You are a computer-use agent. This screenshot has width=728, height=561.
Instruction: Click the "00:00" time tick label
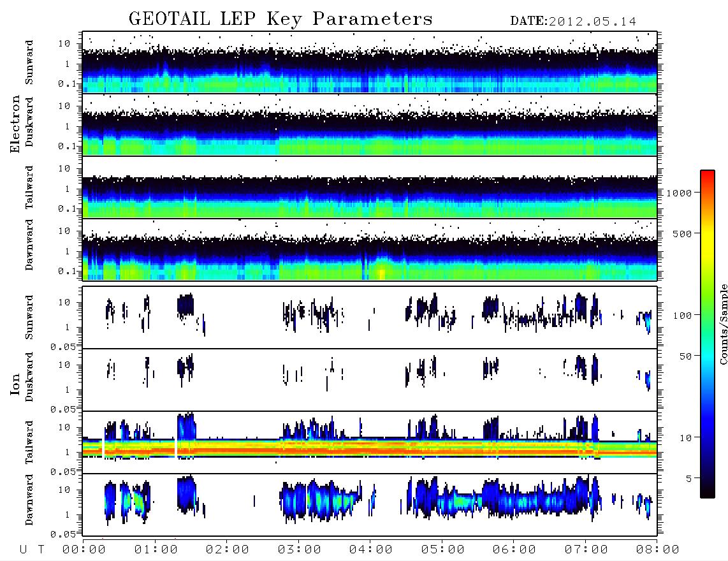(84, 550)
